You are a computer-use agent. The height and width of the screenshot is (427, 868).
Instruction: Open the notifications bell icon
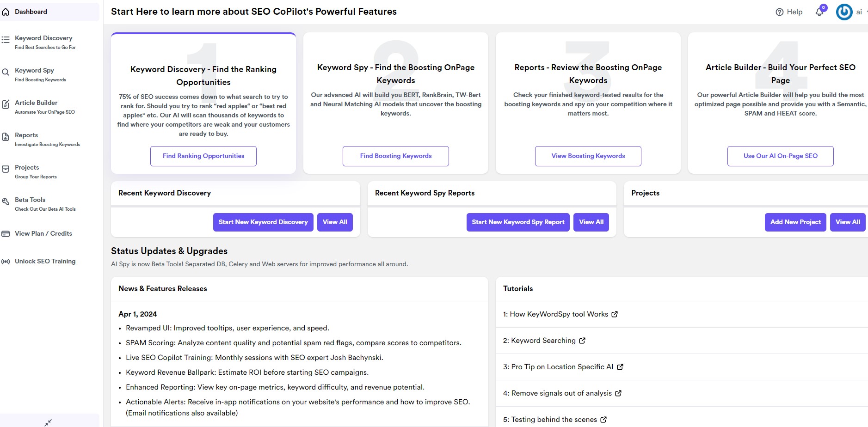[819, 12]
